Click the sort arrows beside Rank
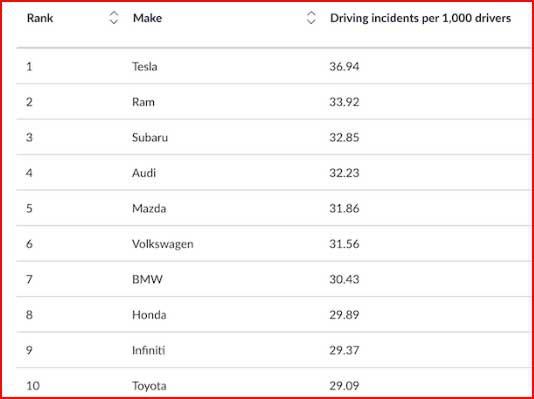 click(x=114, y=18)
